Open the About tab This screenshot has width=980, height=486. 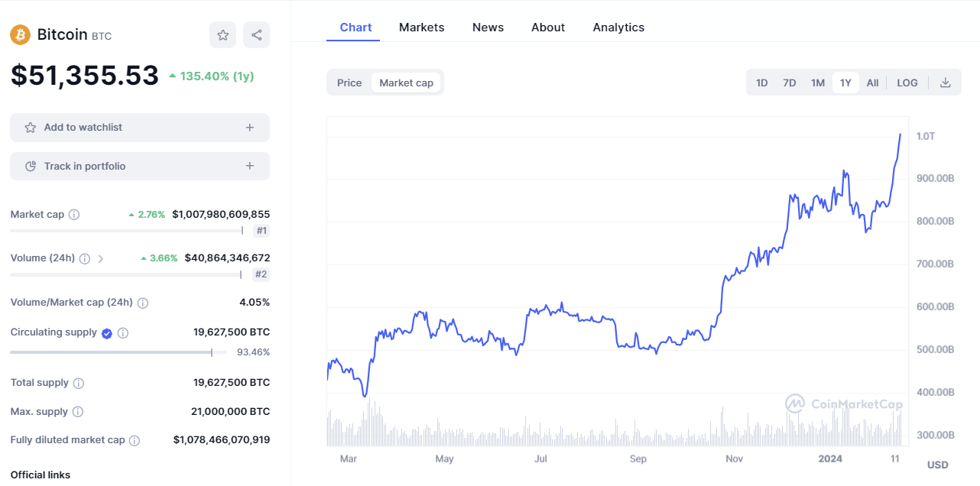(548, 28)
